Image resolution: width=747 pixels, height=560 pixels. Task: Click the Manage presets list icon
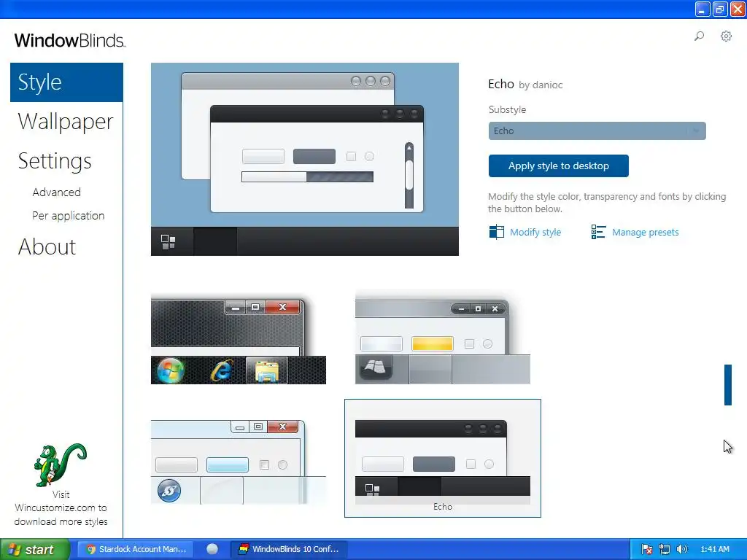click(598, 232)
